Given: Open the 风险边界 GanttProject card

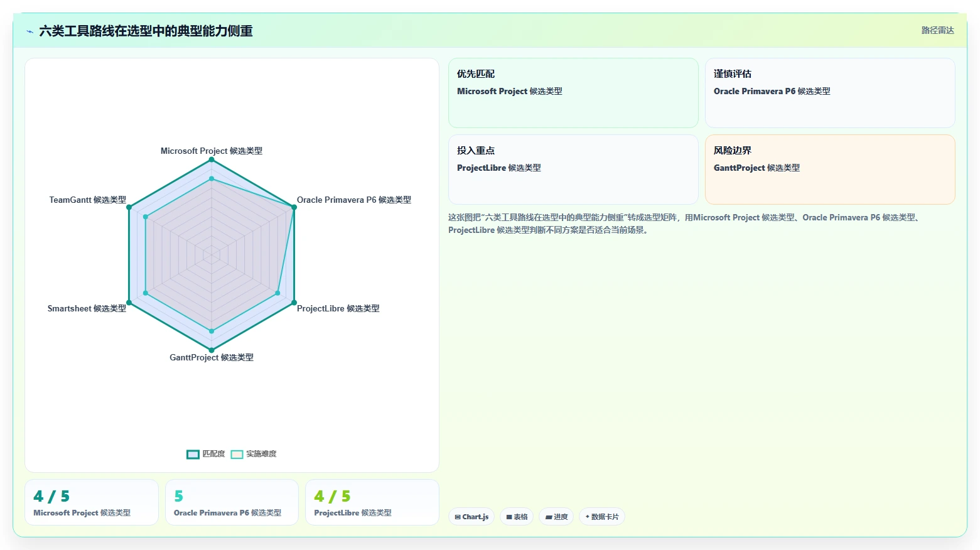Looking at the screenshot, I should click(830, 170).
